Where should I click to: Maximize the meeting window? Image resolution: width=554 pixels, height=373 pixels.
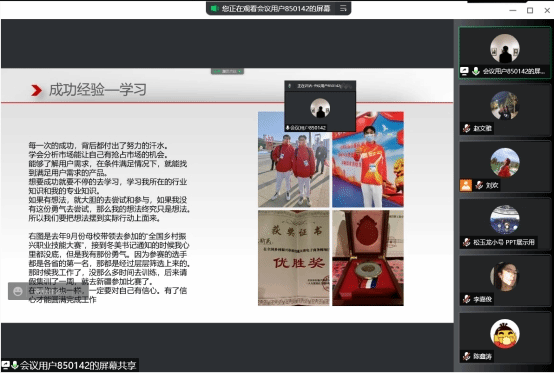click(530, 10)
